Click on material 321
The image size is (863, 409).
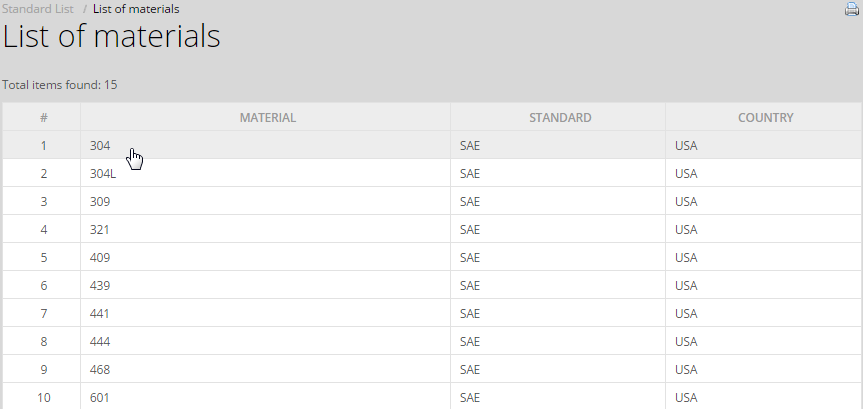coord(100,230)
